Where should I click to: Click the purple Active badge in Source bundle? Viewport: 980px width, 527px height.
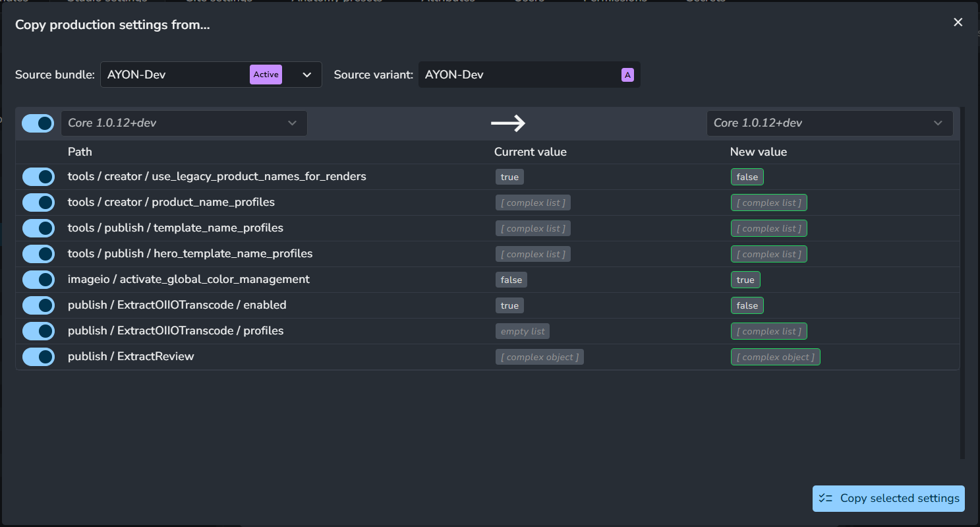(x=266, y=75)
